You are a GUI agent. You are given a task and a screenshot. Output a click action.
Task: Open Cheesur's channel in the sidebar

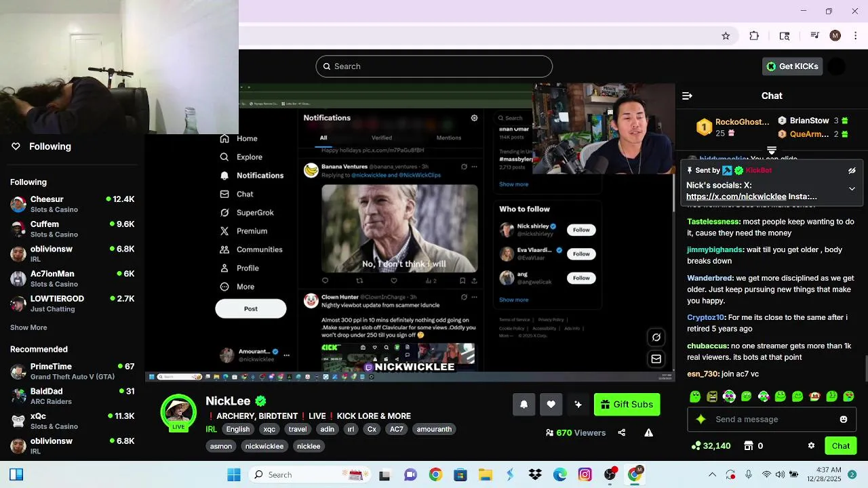pyautogui.click(x=72, y=204)
